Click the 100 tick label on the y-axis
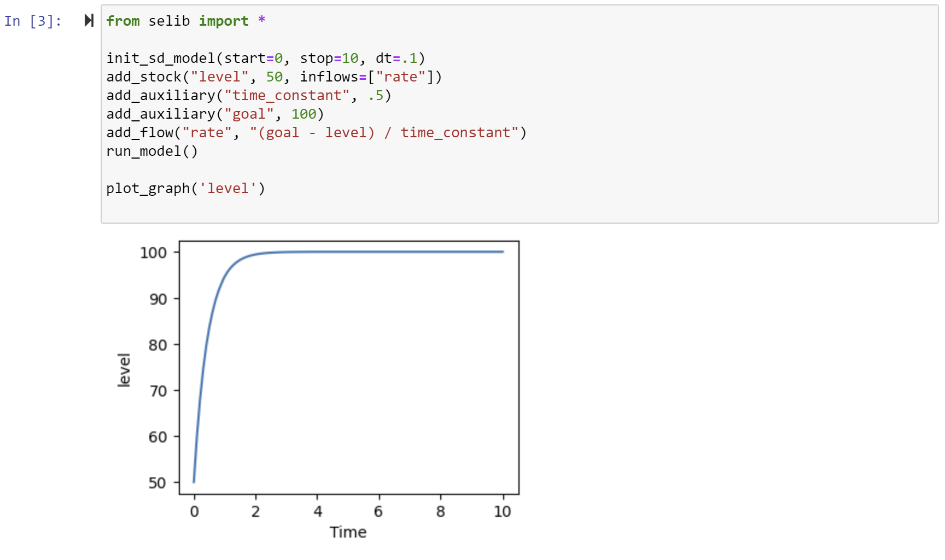This screenshot has height=560, width=945. (x=153, y=253)
